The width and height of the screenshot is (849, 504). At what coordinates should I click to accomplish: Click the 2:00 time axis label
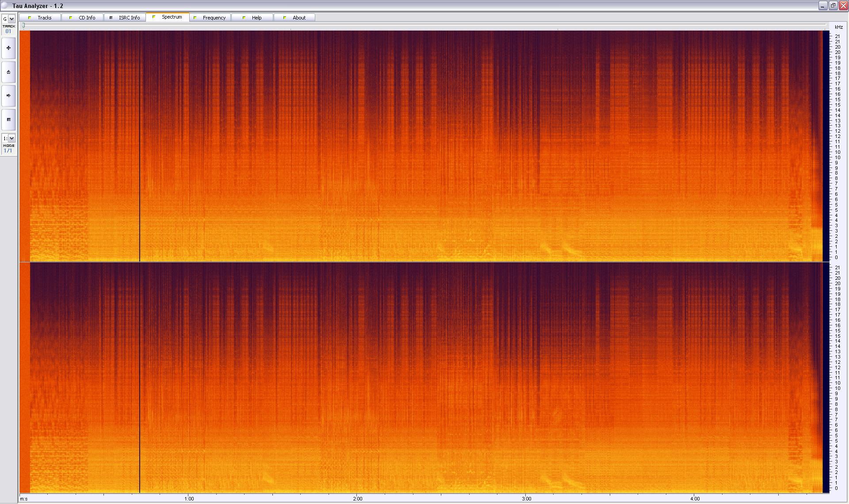pyautogui.click(x=358, y=499)
